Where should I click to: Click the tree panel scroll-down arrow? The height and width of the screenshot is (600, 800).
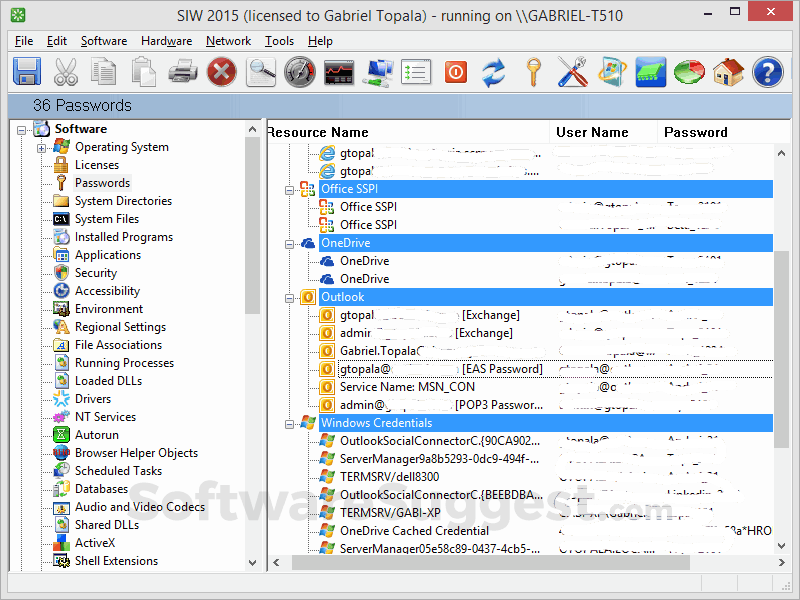[253, 562]
